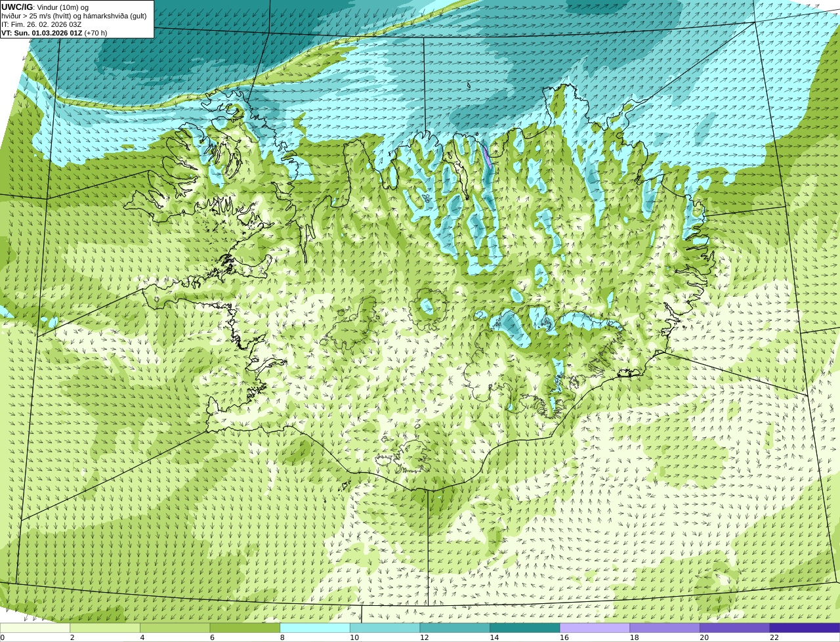Click the 16–18 m/s lavender legend swatch
The width and height of the screenshot is (840, 642).
(x=595, y=628)
